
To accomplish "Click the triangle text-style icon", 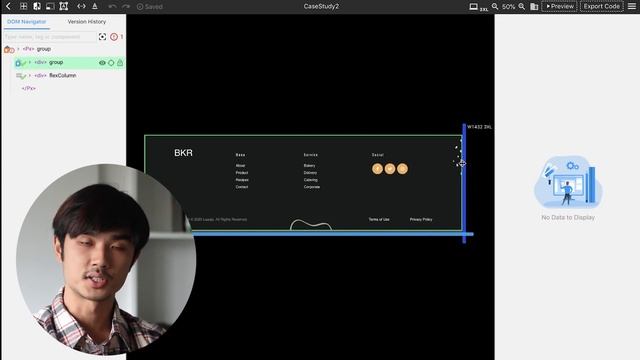I will [x=95, y=6].
